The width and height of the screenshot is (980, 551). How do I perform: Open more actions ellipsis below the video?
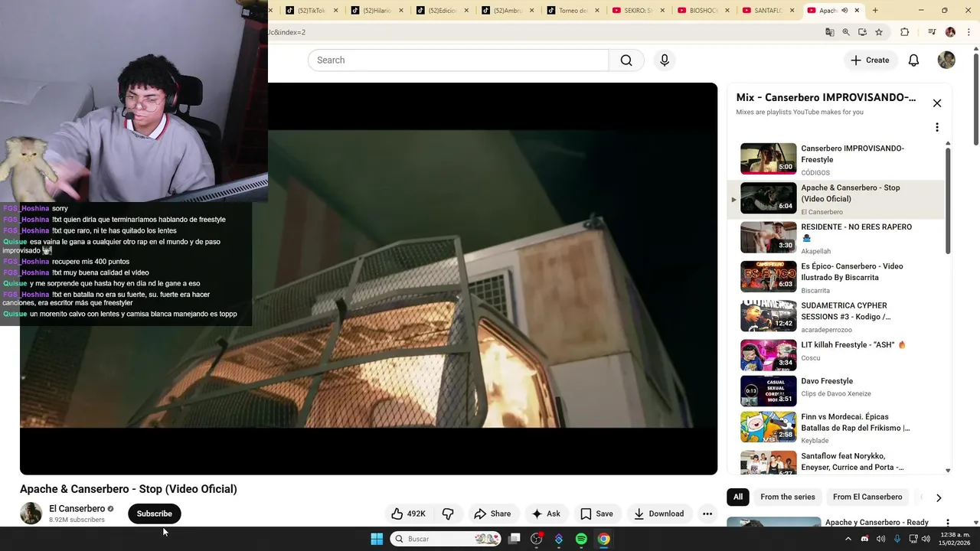coord(707,514)
